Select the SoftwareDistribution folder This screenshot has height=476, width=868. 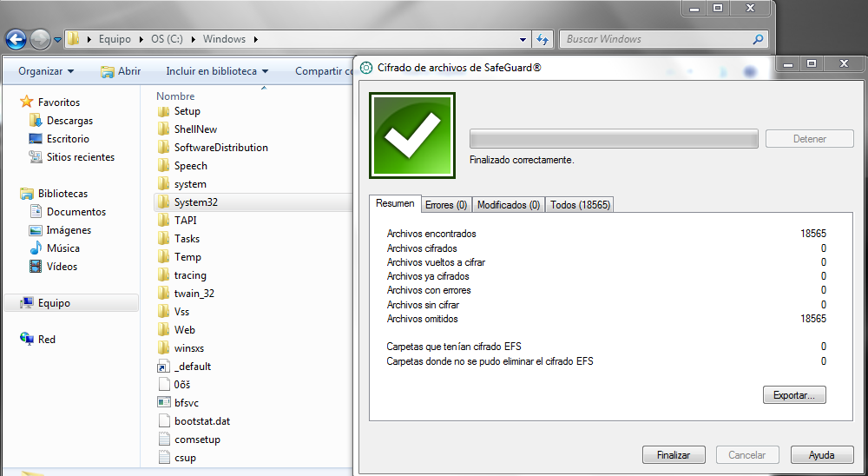pos(220,148)
